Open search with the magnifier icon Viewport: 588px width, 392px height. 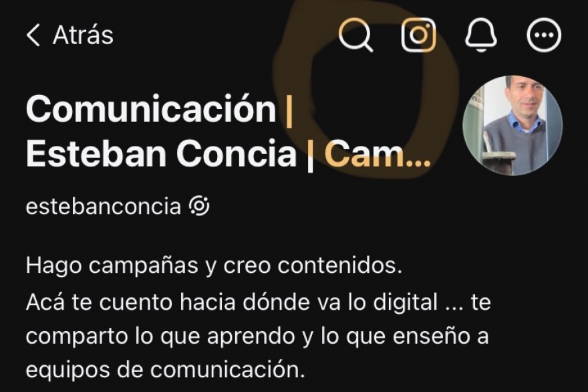pyautogui.click(x=355, y=35)
